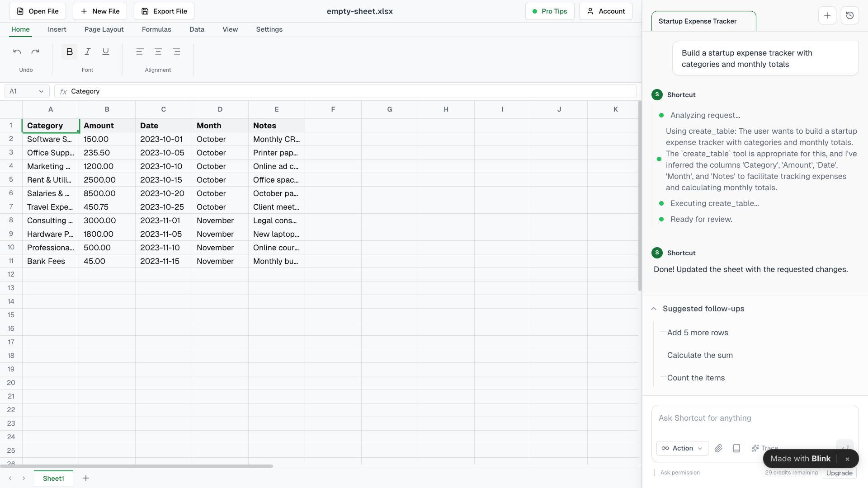The width and height of the screenshot is (868, 488).
Task: Toggle bold formatting
Action: pyautogui.click(x=69, y=52)
